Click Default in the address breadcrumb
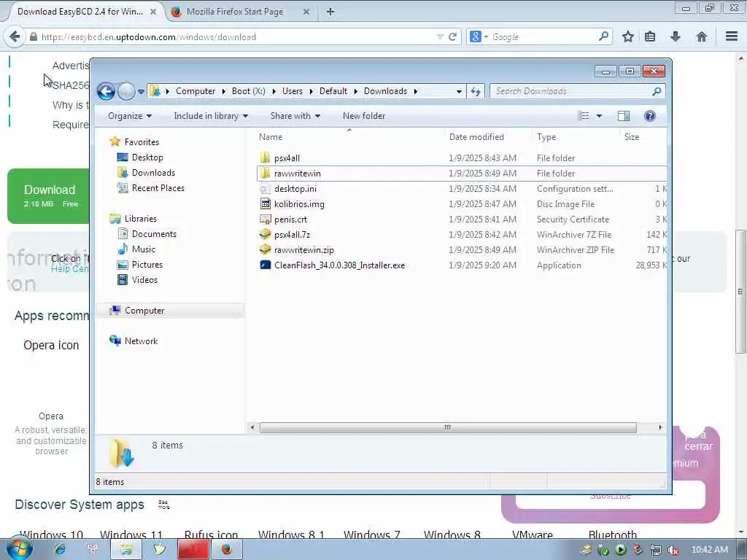 (x=333, y=91)
